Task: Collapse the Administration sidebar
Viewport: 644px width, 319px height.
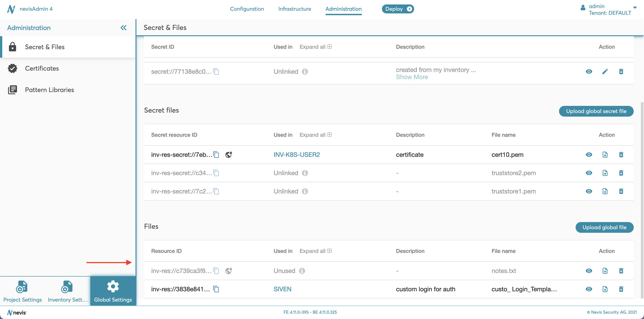Action: click(x=123, y=28)
